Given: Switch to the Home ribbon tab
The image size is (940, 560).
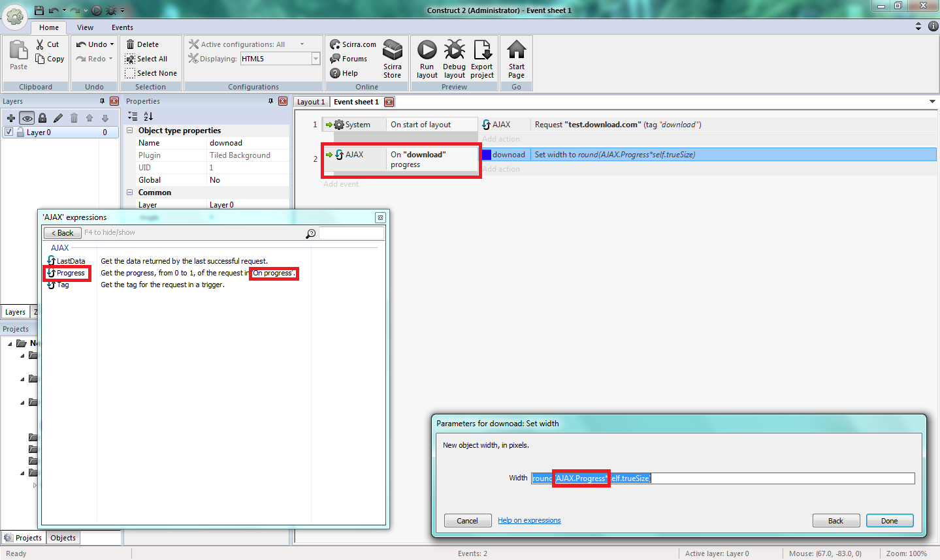Looking at the screenshot, I should tap(48, 27).
